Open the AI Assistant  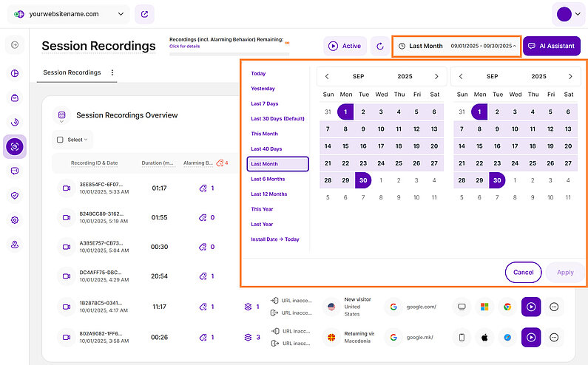tap(551, 46)
